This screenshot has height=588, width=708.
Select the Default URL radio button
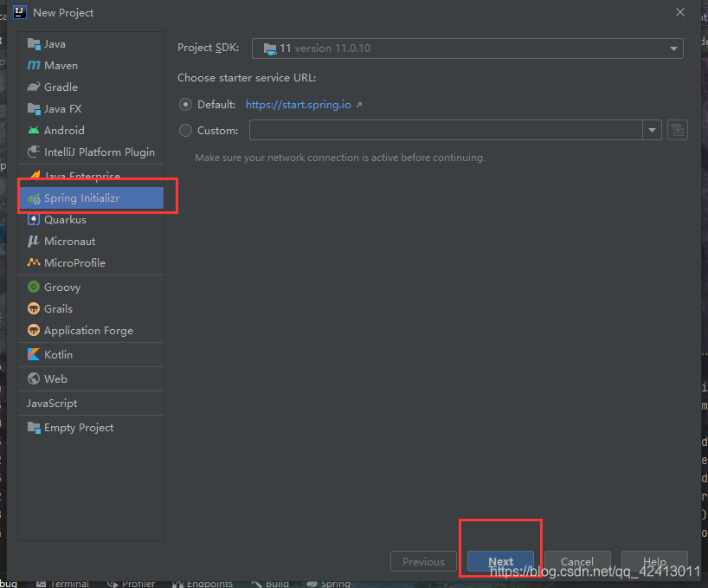point(185,105)
